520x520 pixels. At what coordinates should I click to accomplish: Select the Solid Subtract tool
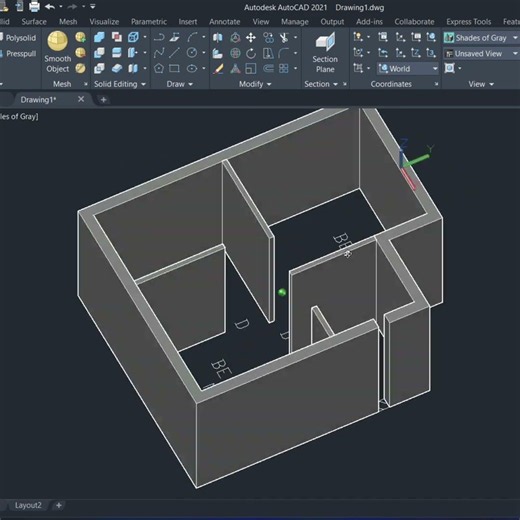pyautogui.click(x=99, y=53)
